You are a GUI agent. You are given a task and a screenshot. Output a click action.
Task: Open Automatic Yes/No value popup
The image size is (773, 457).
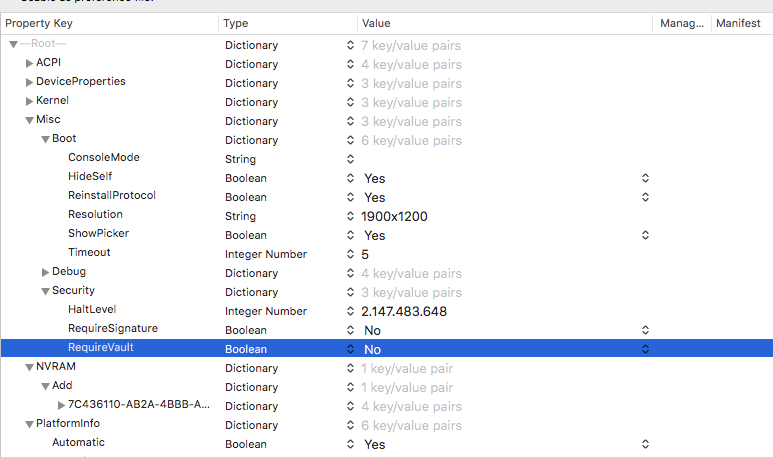(645, 444)
